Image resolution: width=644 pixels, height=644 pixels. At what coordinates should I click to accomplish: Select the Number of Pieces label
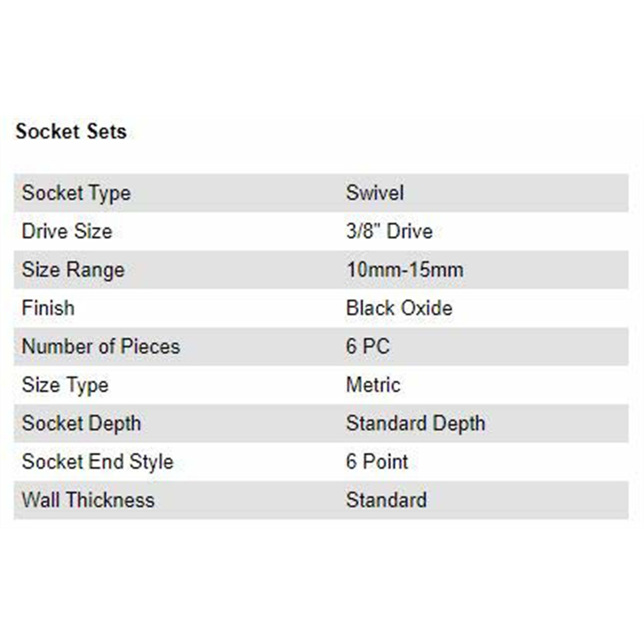coord(101,346)
